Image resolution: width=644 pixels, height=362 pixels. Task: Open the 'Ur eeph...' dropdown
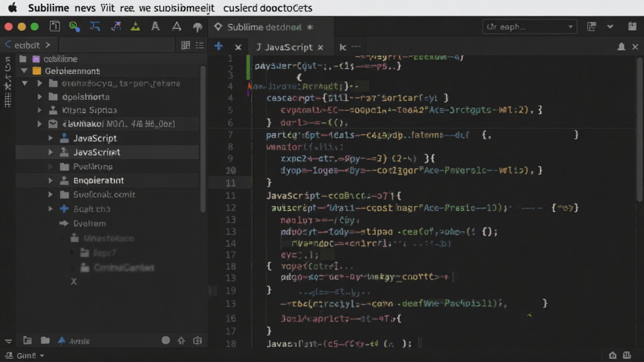pos(530,26)
